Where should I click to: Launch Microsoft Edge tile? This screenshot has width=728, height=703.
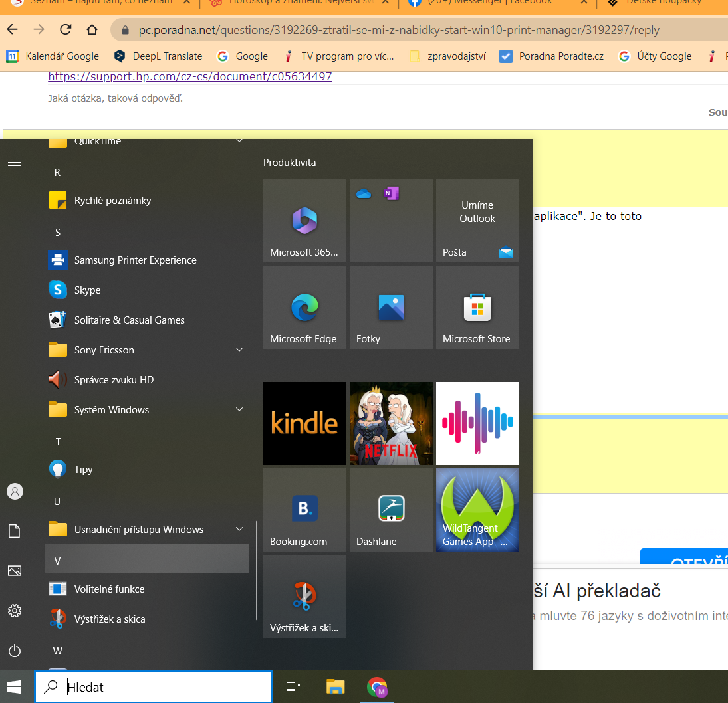pos(304,307)
